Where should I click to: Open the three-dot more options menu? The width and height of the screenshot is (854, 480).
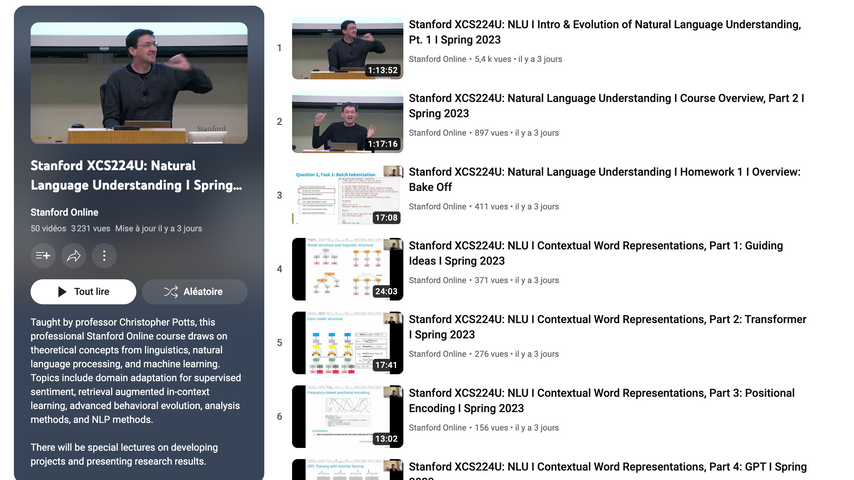(104, 256)
